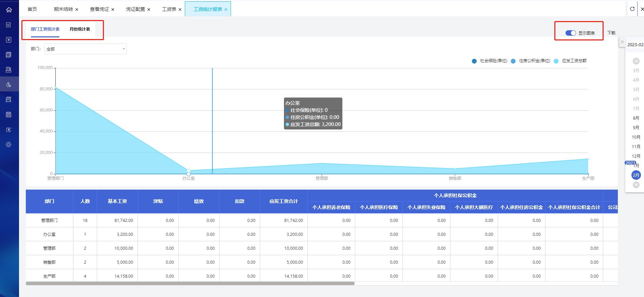Select 12月 in month list
This screenshot has height=297, width=644.
point(636,156)
